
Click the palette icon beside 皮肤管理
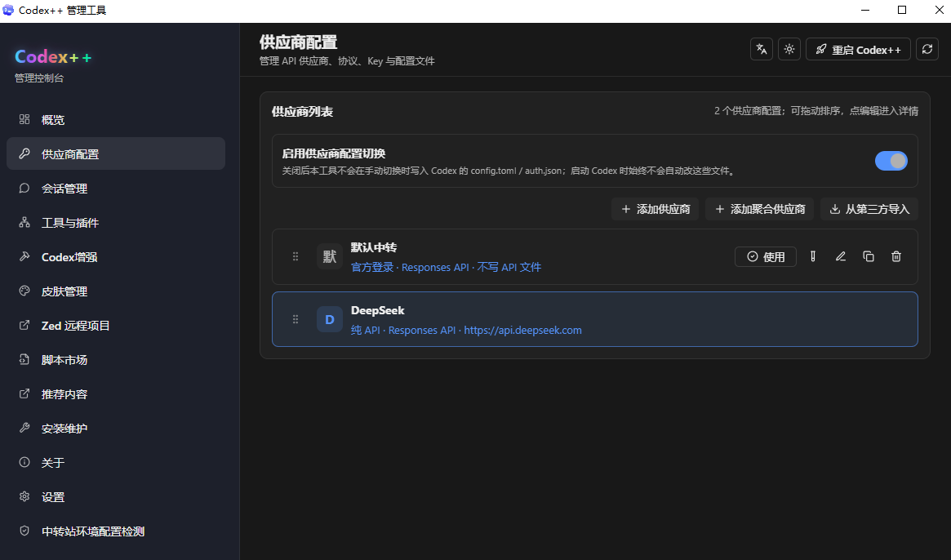click(x=24, y=291)
